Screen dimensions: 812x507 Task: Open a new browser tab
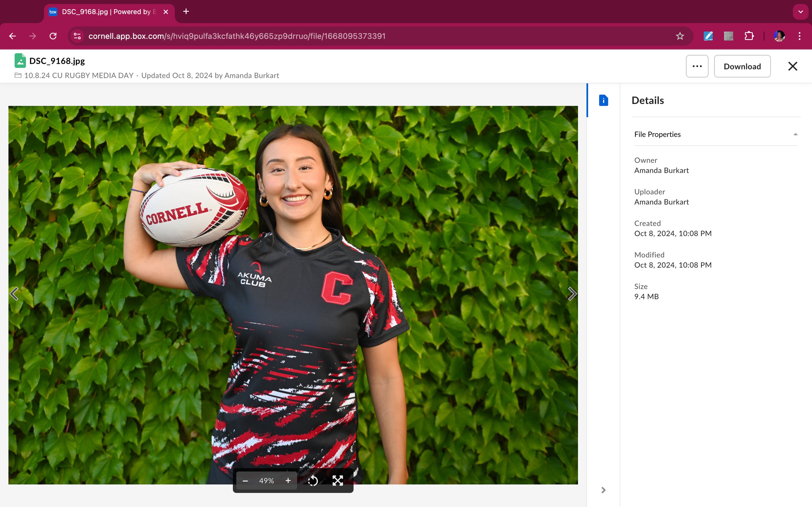[x=186, y=12]
